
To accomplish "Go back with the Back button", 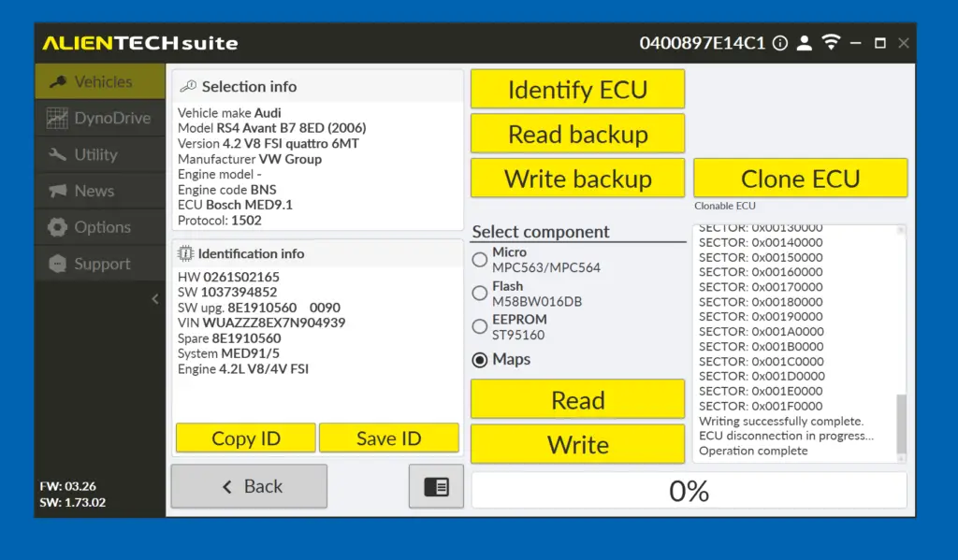I will 249,486.
